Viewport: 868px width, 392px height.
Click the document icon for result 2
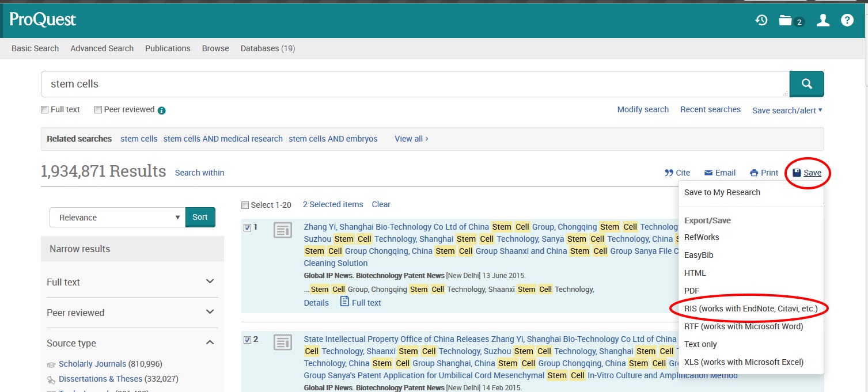tap(282, 343)
